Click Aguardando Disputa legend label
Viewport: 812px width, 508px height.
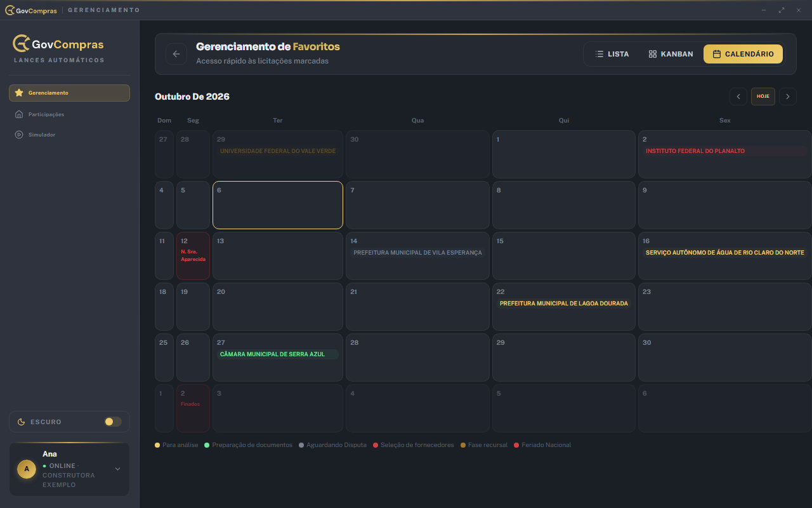[336, 445]
